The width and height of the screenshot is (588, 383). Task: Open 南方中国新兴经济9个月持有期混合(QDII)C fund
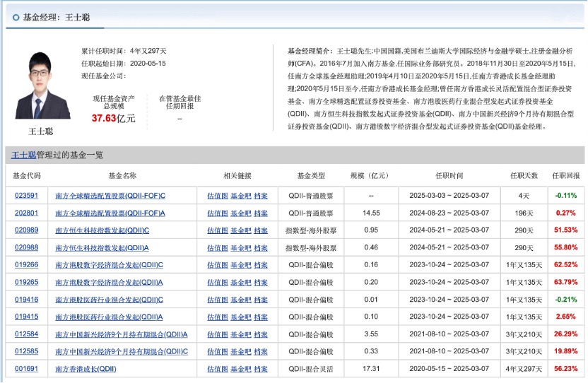pyautogui.click(x=122, y=352)
